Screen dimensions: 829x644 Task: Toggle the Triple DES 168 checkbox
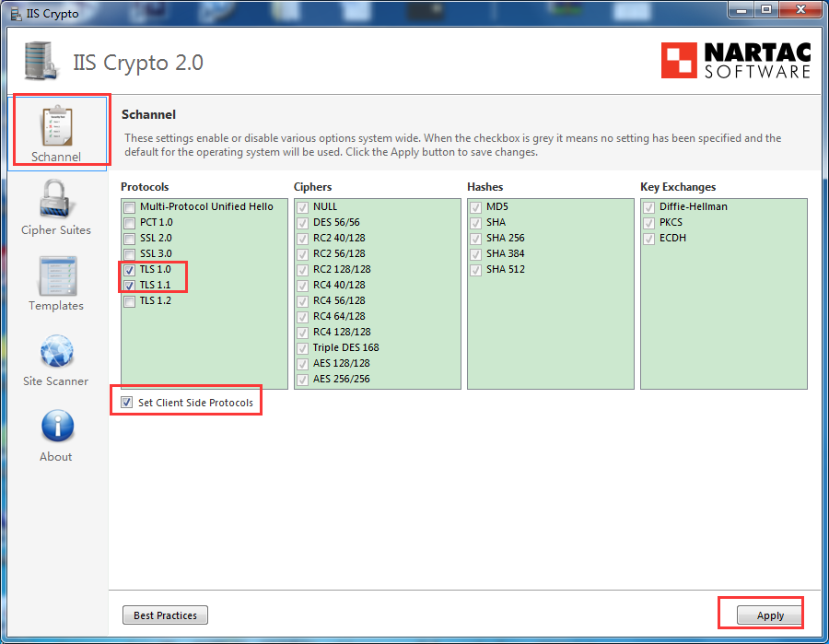pyautogui.click(x=303, y=348)
